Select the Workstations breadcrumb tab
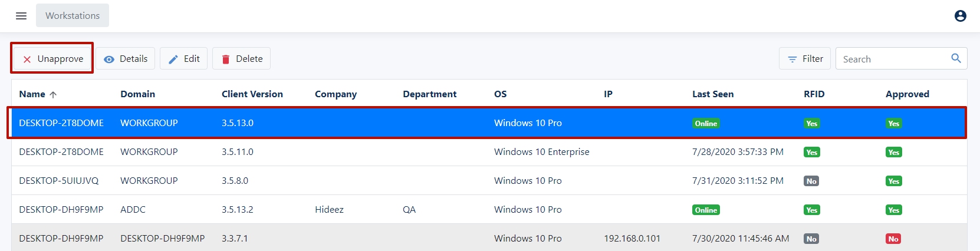The image size is (980, 251). coord(73,16)
